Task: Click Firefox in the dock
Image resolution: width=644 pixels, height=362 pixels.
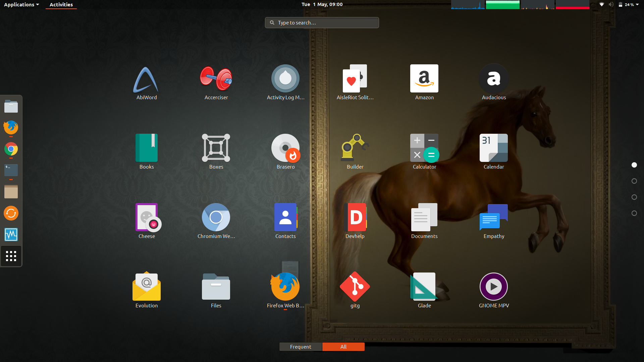Action: 11,128
